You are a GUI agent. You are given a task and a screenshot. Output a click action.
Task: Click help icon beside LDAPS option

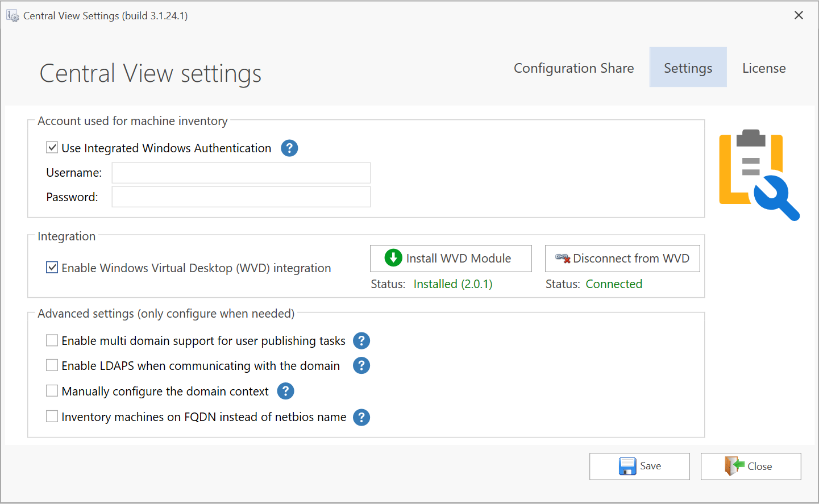(361, 366)
